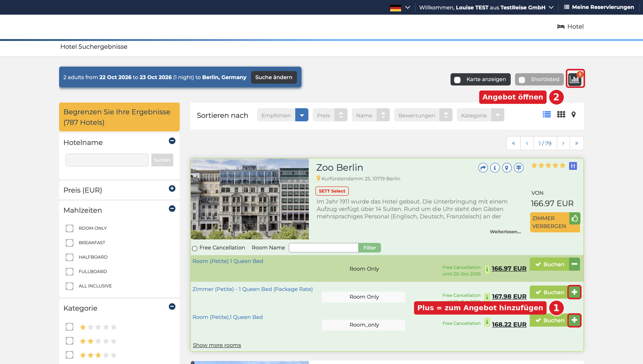Image resolution: width=643 pixels, height=364 pixels.
Task: Click the Suche ändern button
Action: coord(274,78)
